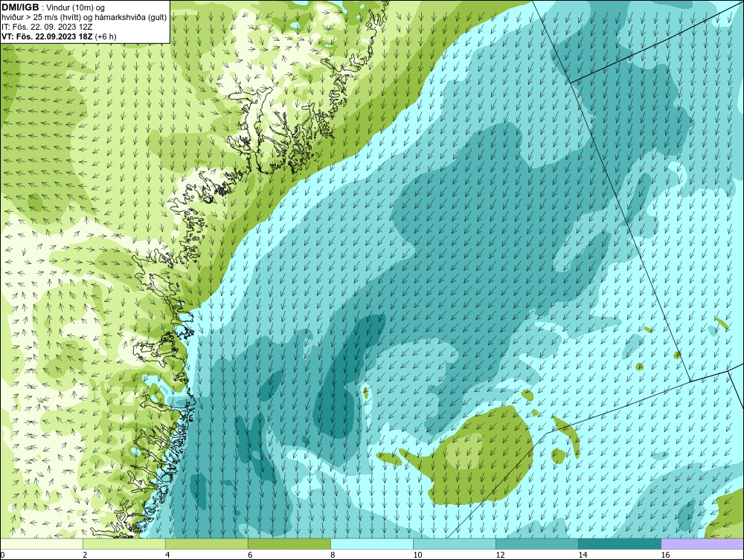Image resolution: width=744 pixels, height=560 pixels.
Task: Click the 4–6 m/s green legend swatch
Action: point(206,544)
